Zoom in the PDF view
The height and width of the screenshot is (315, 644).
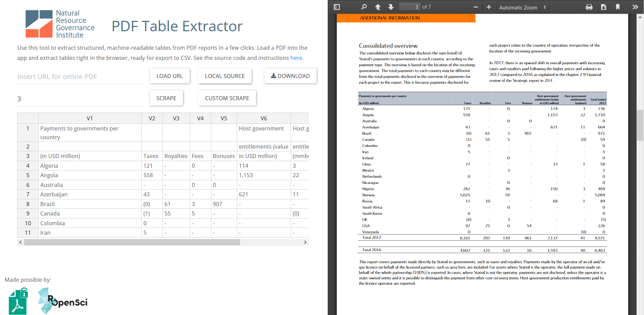point(489,7)
